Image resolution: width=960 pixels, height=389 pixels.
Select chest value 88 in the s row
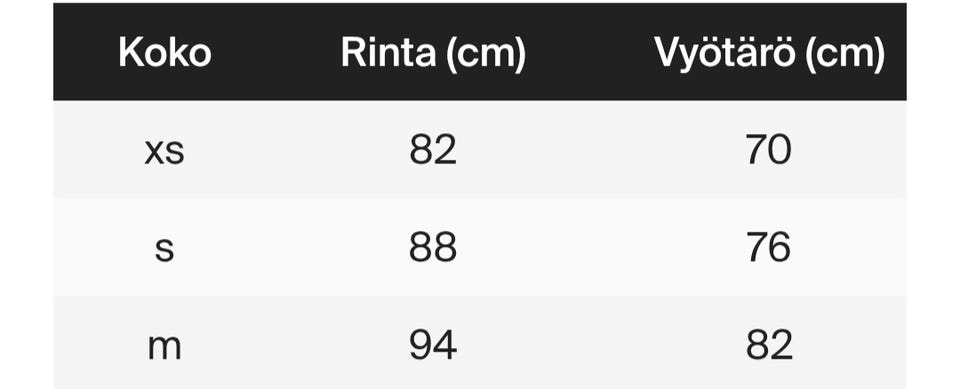tap(433, 248)
